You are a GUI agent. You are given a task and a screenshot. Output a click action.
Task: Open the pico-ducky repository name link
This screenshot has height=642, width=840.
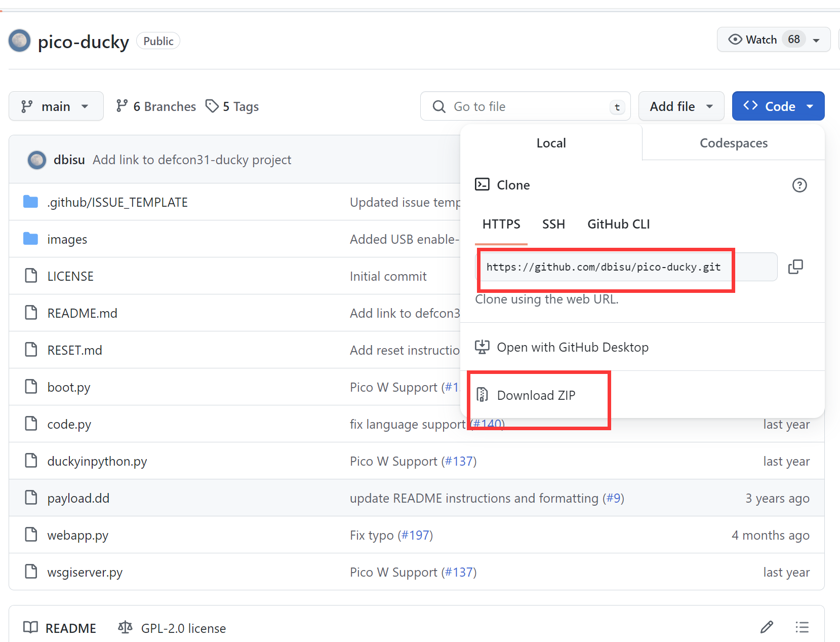point(84,41)
